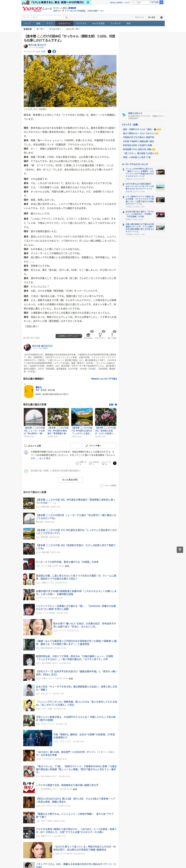This screenshot has height=868, width=186.
Task: Open the みんなの意見 tab
Action: (x=98, y=24)
